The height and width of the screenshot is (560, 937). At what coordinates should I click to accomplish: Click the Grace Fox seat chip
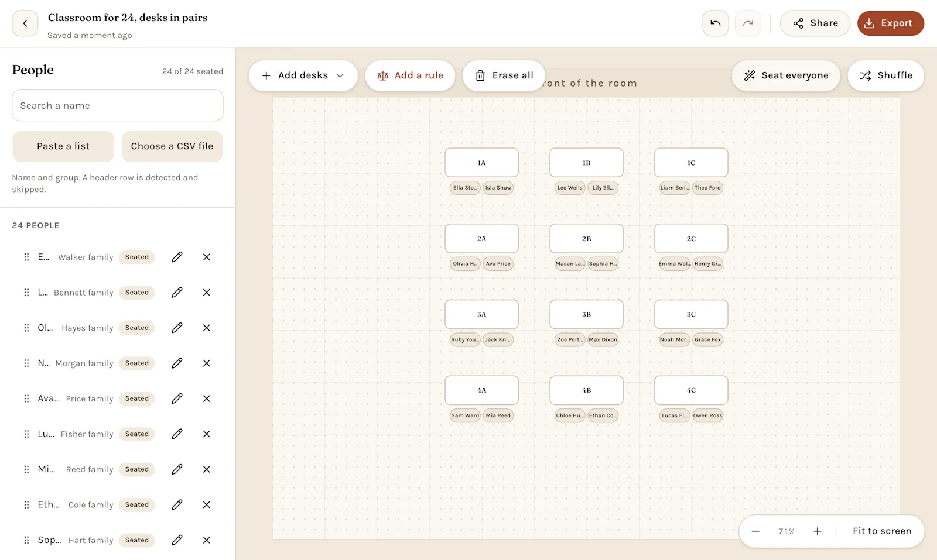707,339
